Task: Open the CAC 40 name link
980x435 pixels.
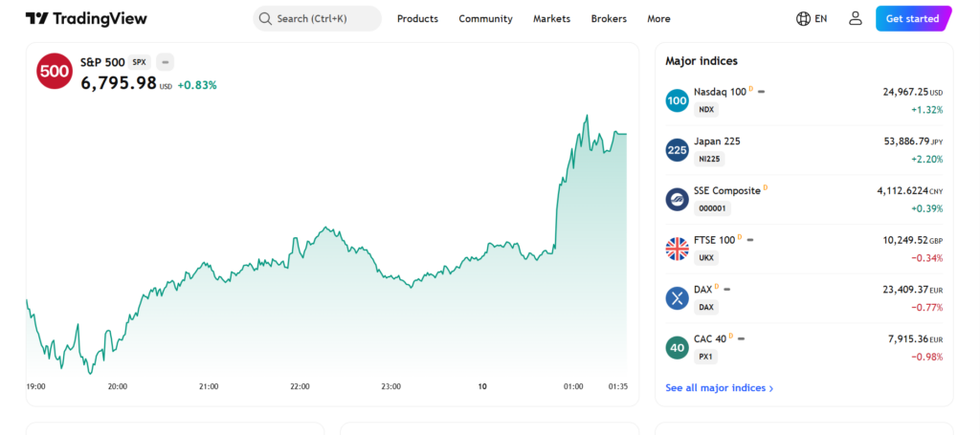Action: [710, 338]
